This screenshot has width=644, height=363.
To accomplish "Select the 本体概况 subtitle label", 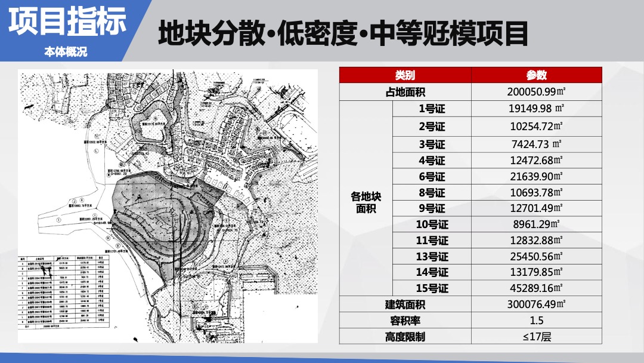I will pyautogui.click(x=66, y=49).
